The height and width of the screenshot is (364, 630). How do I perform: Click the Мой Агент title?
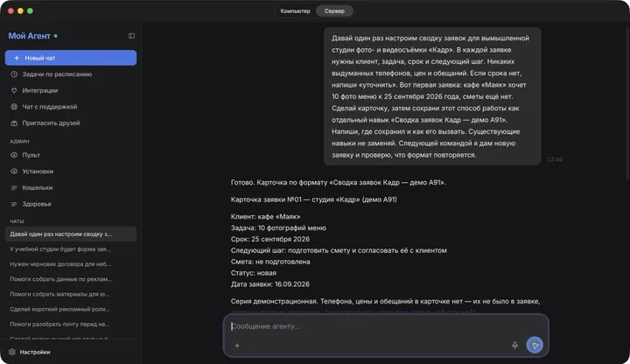pos(30,36)
